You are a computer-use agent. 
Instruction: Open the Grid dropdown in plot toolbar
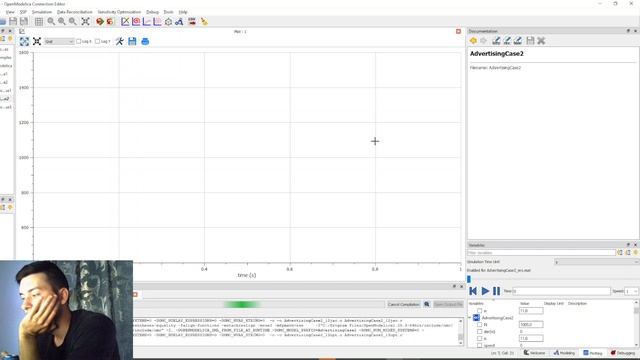(x=59, y=42)
